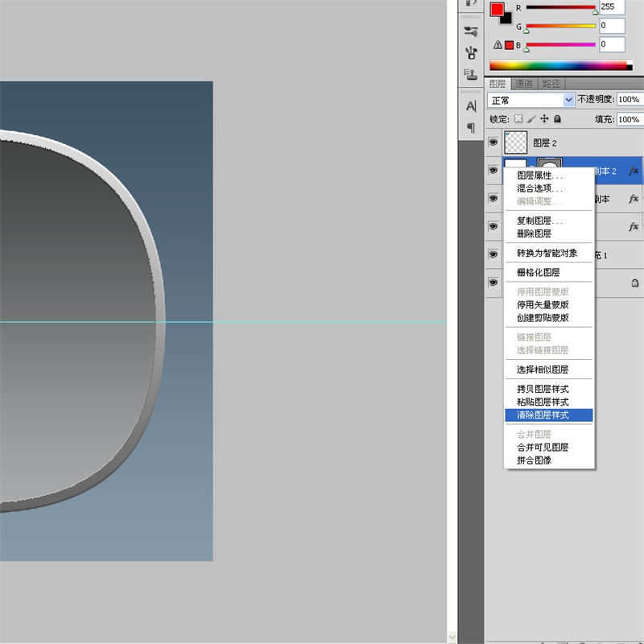Click the lock position move icon
Image resolution: width=644 pixels, height=644 pixels.
point(544,119)
